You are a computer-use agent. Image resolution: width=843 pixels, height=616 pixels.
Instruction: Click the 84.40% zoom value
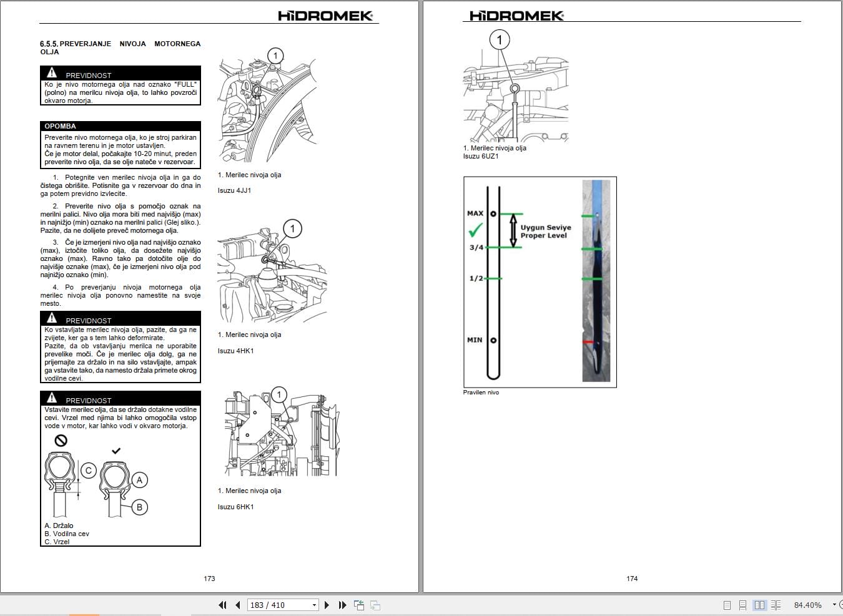coord(808,605)
